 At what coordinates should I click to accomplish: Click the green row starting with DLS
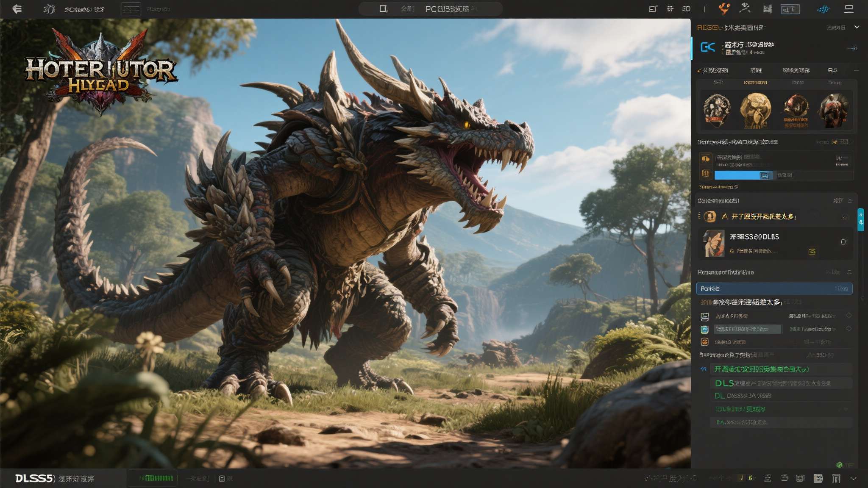click(781, 383)
